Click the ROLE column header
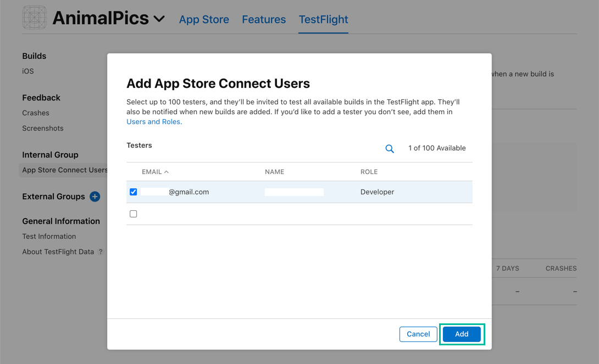The image size is (599, 364). (x=369, y=172)
